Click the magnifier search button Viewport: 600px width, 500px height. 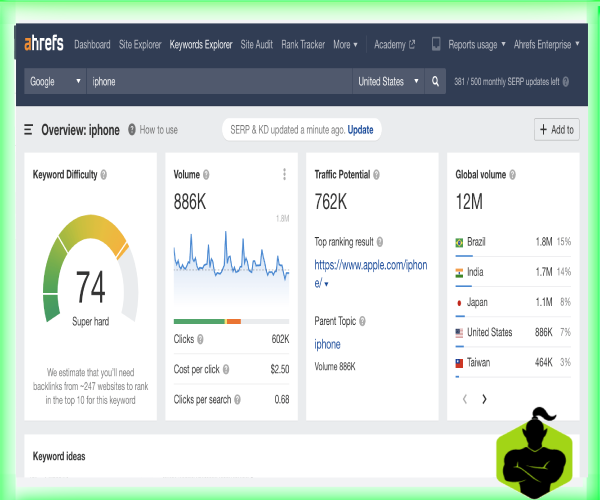coord(435,81)
